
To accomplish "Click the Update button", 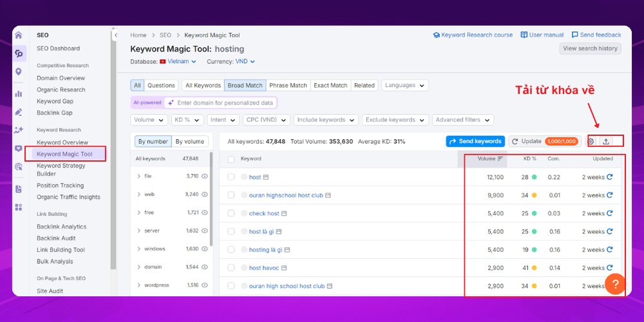I will coord(545,141).
